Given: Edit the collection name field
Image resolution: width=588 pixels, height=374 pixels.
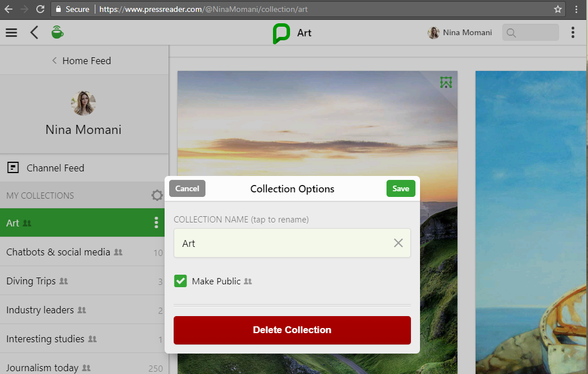Looking at the screenshot, I should (292, 243).
